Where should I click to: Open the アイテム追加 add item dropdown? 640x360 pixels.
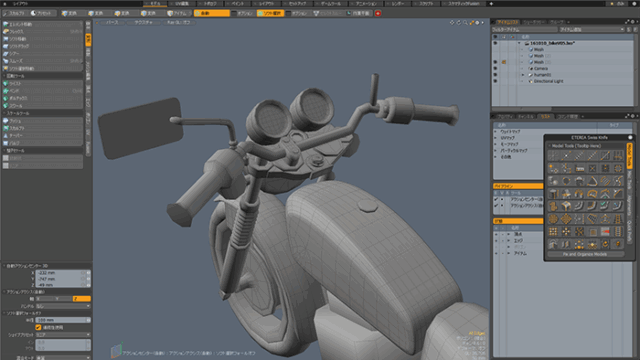[591, 29]
